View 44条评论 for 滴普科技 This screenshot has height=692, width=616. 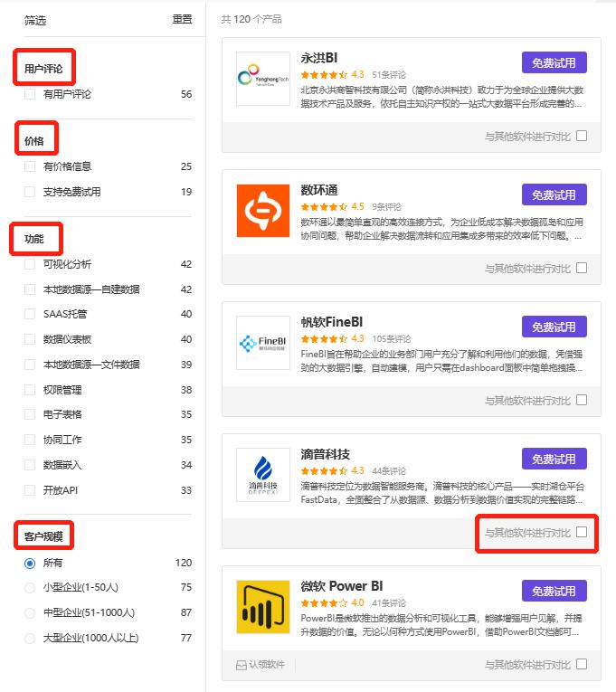coord(389,471)
